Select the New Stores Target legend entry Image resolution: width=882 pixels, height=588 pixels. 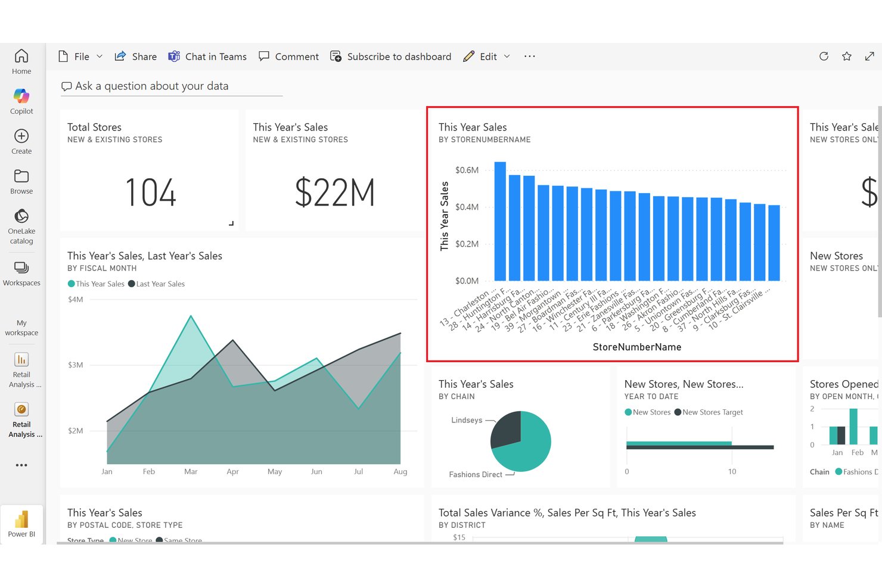pyautogui.click(x=709, y=412)
